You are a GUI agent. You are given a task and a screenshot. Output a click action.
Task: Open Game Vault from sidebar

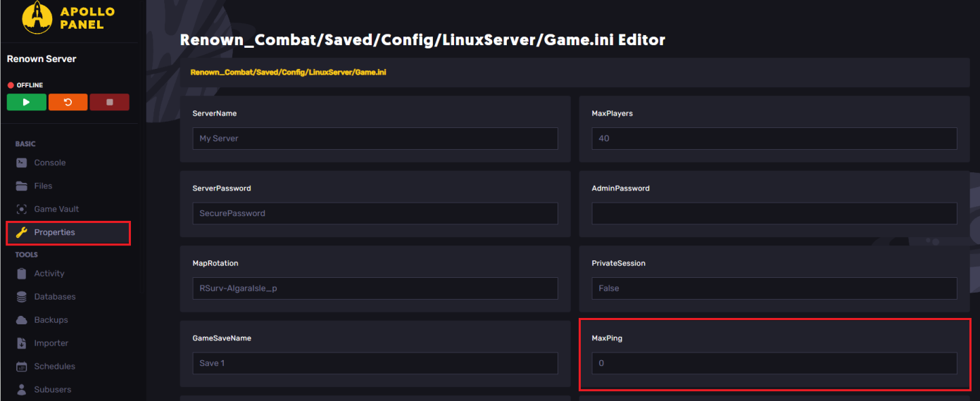tap(56, 209)
